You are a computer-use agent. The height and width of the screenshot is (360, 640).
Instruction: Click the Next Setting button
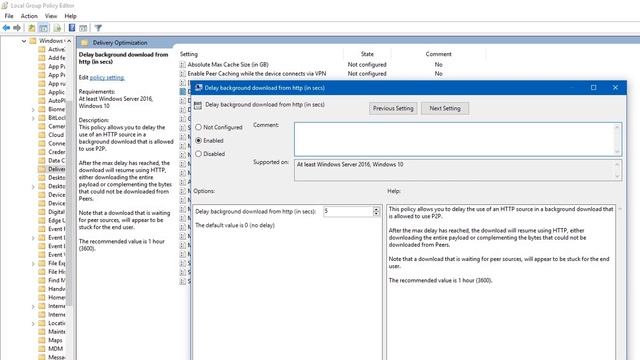[x=445, y=108]
